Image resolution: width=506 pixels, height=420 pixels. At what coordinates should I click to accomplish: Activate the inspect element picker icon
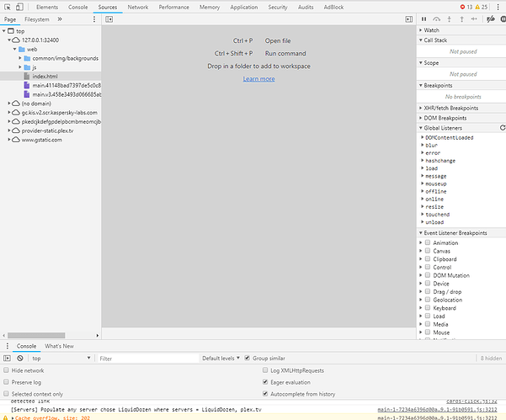point(8,7)
